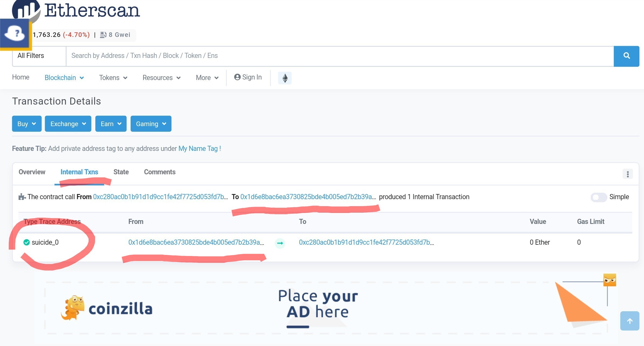Screen dimensions: 644x346
Task: Click the back-to-top arrow button
Action: point(629,321)
